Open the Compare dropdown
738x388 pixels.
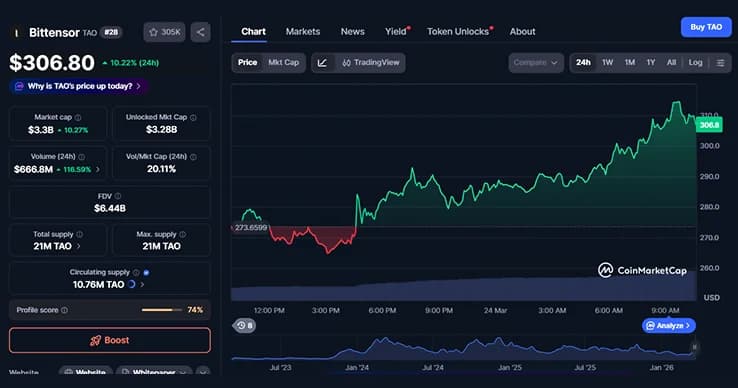click(x=536, y=63)
